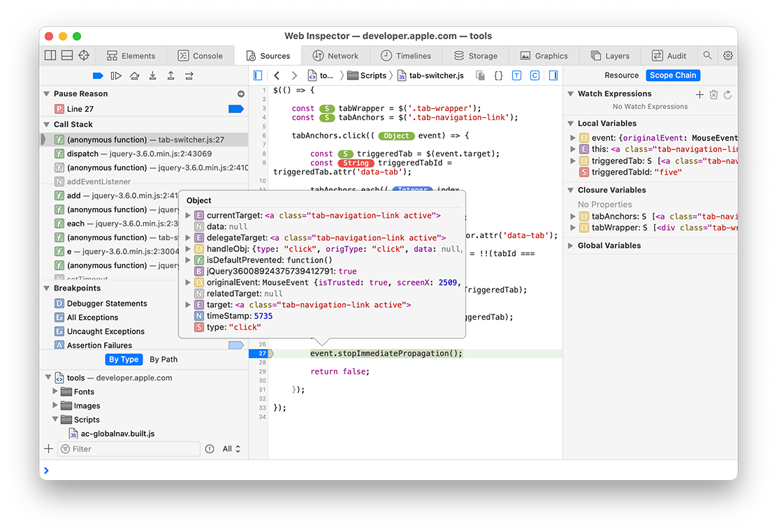Click Scripts folder in path breadcrumb
This screenshot has width=777, height=532.
pyautogui.click(x=368, y=75)
